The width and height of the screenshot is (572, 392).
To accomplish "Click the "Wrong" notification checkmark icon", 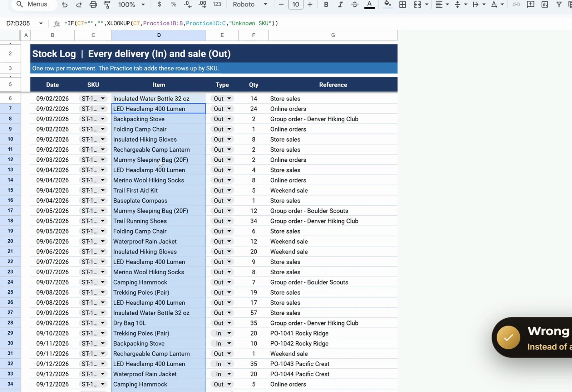I will (x=508, y=337).
